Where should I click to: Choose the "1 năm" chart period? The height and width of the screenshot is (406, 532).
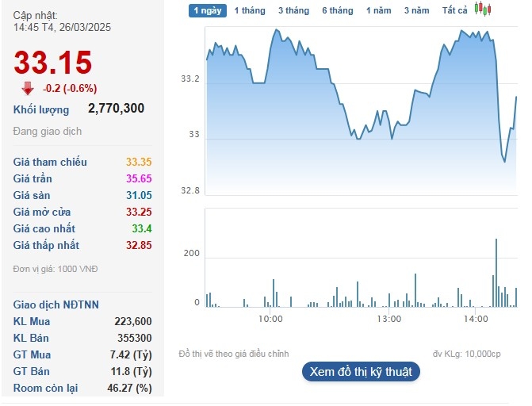click(x=378, y=10)
